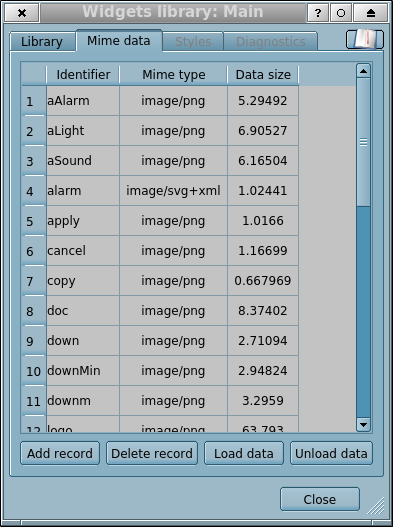
Task: Close the dialog with the Close button
Action: click(x=320, y=499)
